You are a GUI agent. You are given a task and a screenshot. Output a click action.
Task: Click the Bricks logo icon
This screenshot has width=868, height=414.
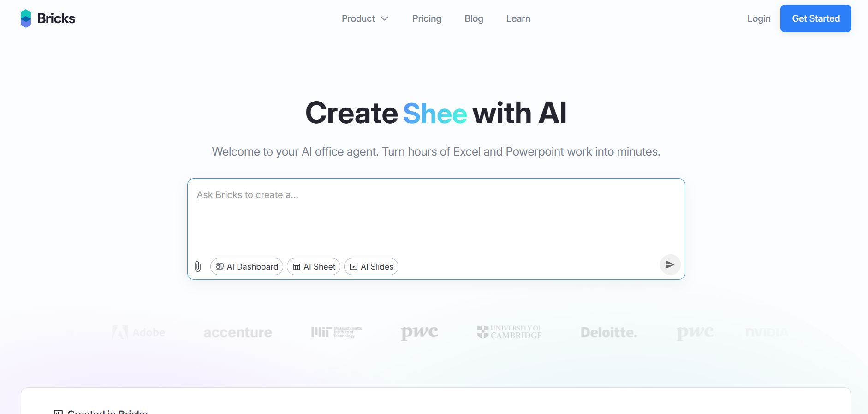tap(26, 18)
